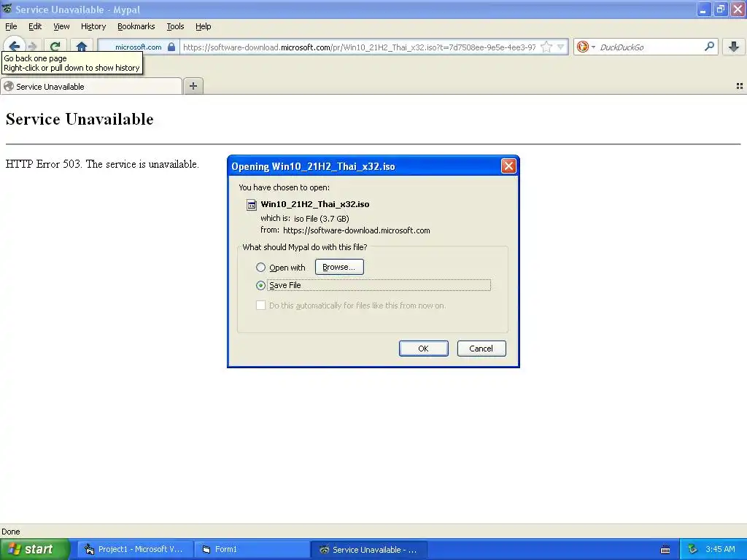Open a new tab with the plus button
The width and height of the screenshot is (747, 560).
(193, 86)
